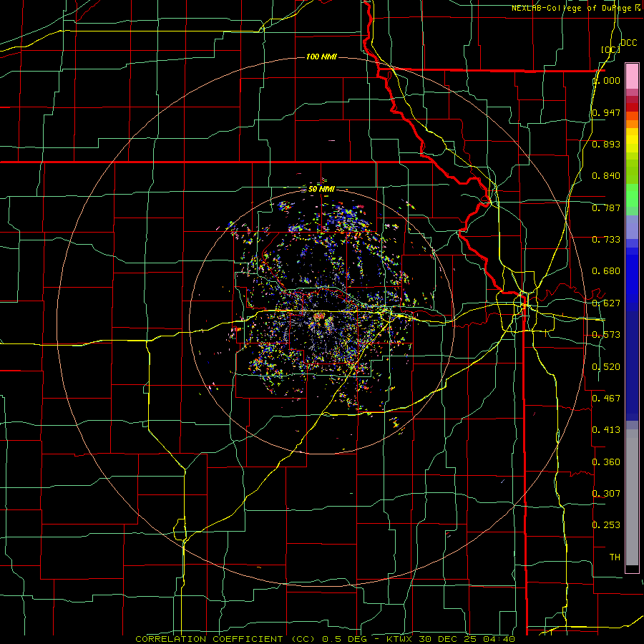644x644 pixels.
Task: Click the 0.467 color scale label
Action: (x=606, y=399)
